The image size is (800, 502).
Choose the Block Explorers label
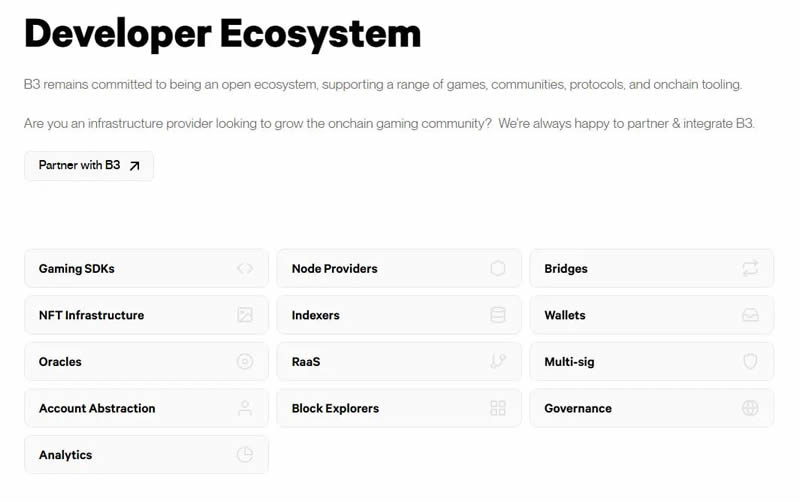(335, 408)
